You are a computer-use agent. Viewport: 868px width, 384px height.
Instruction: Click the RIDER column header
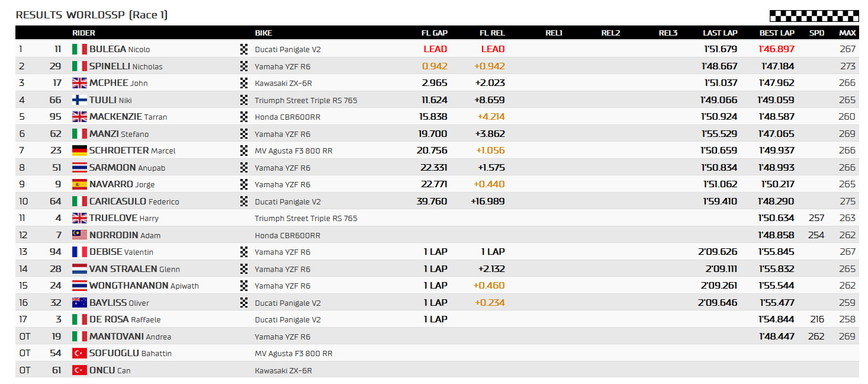click(83, 33)
